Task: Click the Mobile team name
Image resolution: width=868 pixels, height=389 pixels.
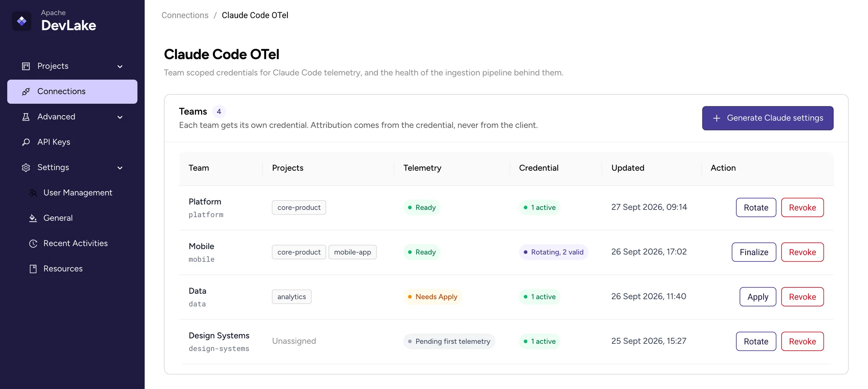Action: tap(201, 246)
